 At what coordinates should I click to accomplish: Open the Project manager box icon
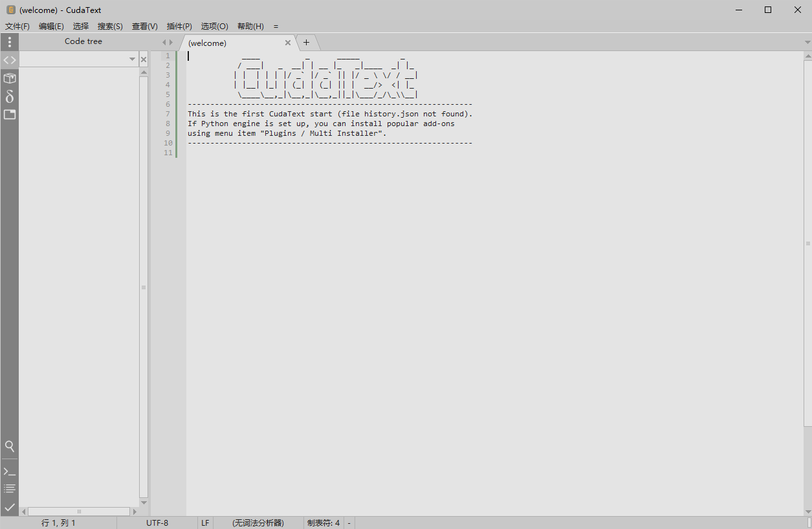pos(10,78)
